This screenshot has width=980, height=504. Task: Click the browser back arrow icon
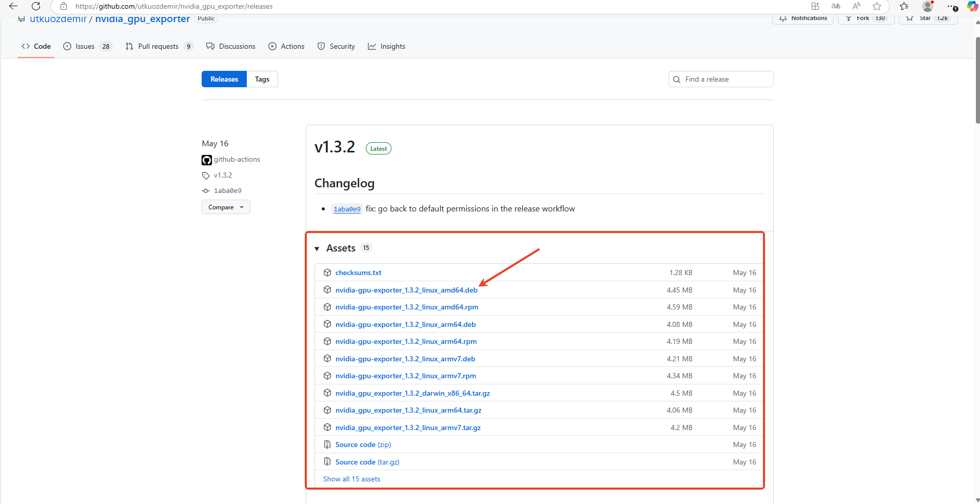tap(13, 6)
